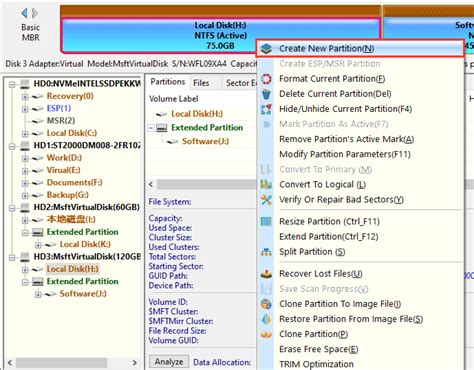The width and height of the screenshot is (474, 370).
Task: Choose Format Current Partition(F)
Action: tap(332, 79)
